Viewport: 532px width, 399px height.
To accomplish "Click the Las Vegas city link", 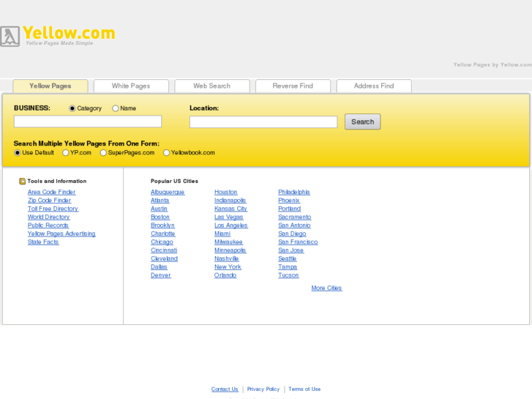I will point(229,217).
